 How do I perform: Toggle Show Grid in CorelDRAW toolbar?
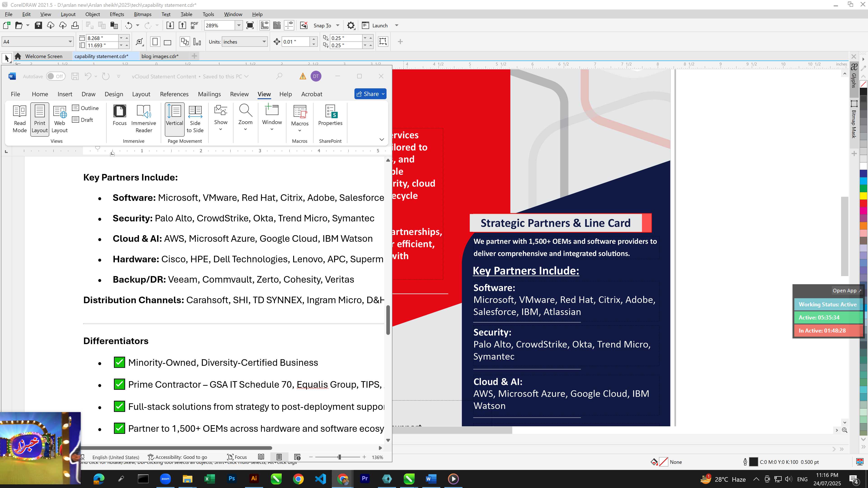277,25
